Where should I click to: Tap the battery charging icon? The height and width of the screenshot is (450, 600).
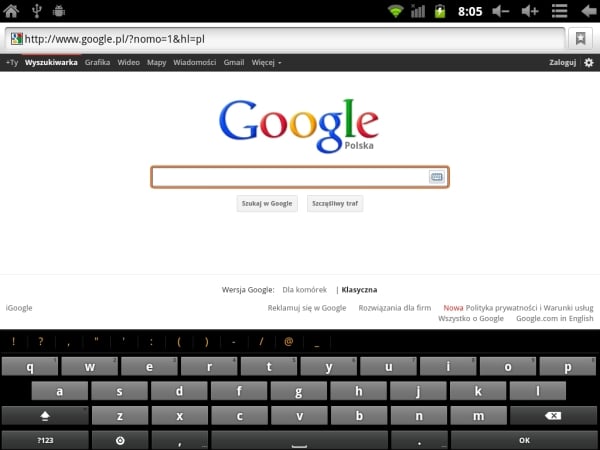click(x=440, y=11)
